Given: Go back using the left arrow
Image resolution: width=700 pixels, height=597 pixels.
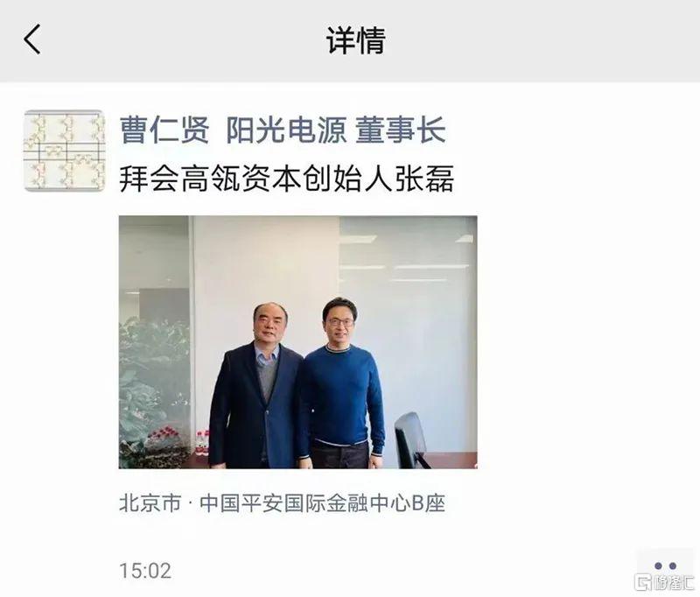Looking at the screenshot, I should [x=32, y=39].
